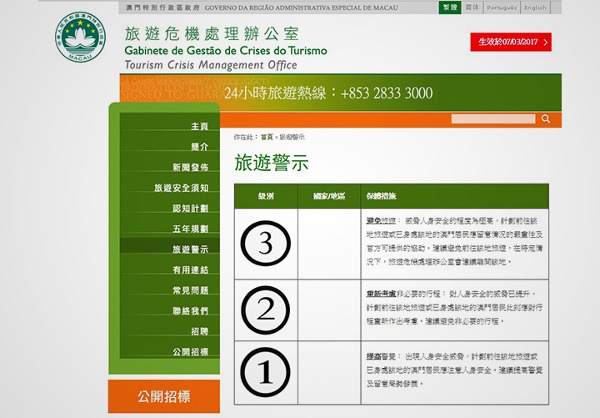Click the 旅遊警示 breadcrumb text
This screenshot has width=600, height=418.
click(x=292, y=137)
